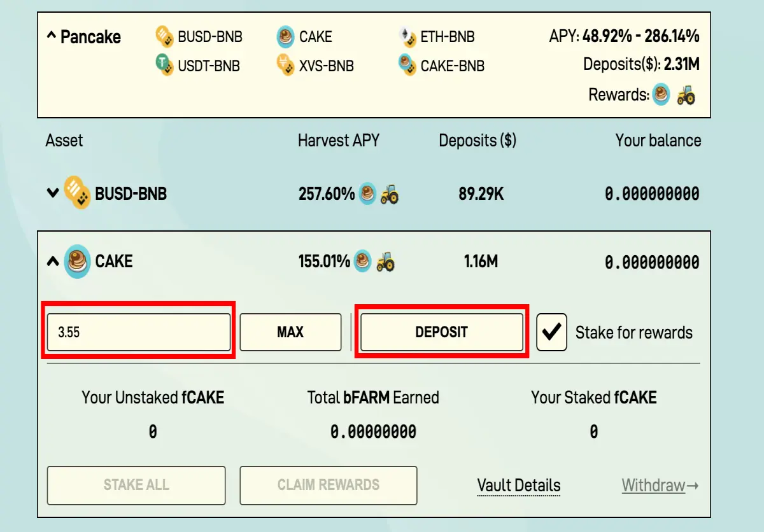Click the CAKE asset name in table
The image size is (764, 532).
(x=114, y=262)
